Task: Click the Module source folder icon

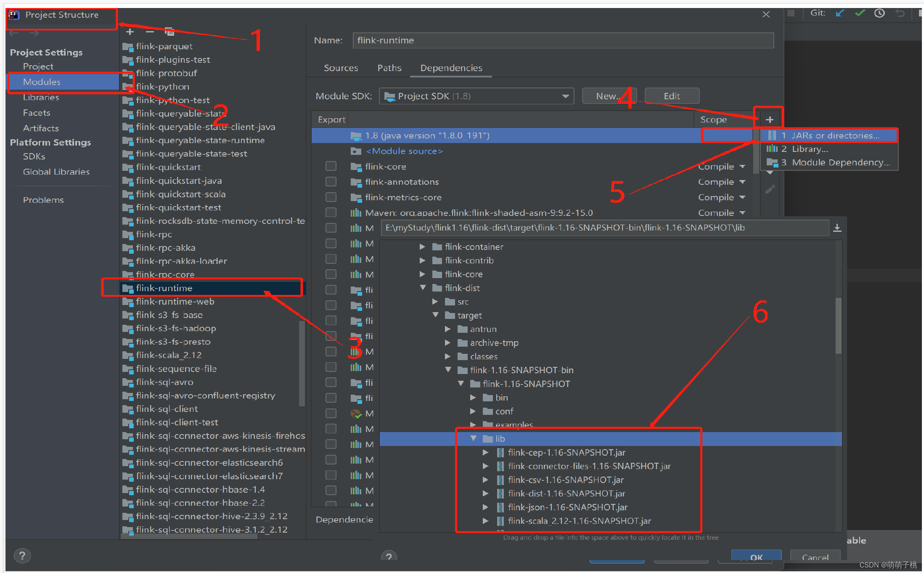Action: click(x=356, y=151)
